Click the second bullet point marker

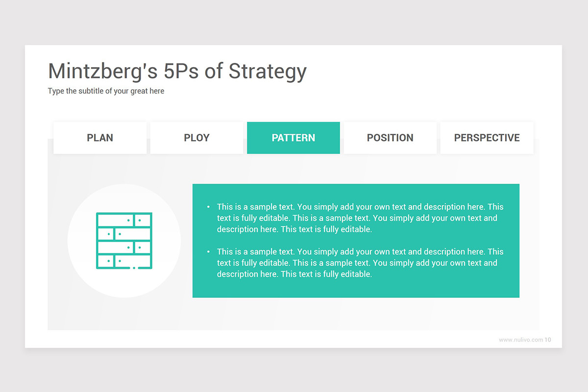208,252
